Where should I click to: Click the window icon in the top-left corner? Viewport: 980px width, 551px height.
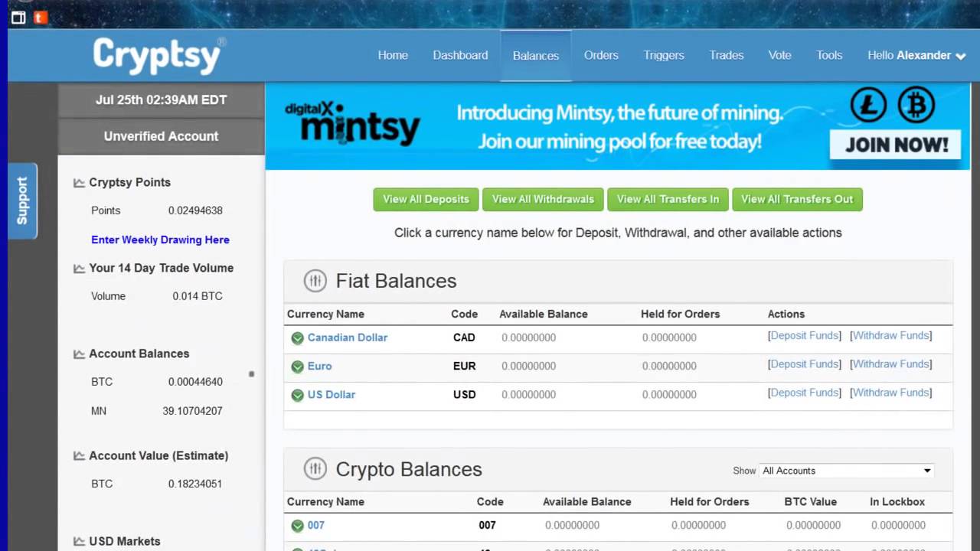point(18,17)
